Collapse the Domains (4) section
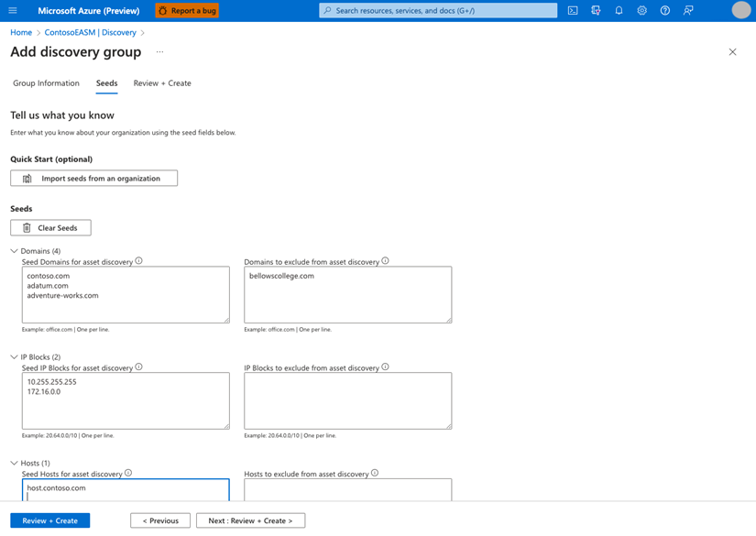The height and width of the screenshot is (536, 756). (12, 250)
